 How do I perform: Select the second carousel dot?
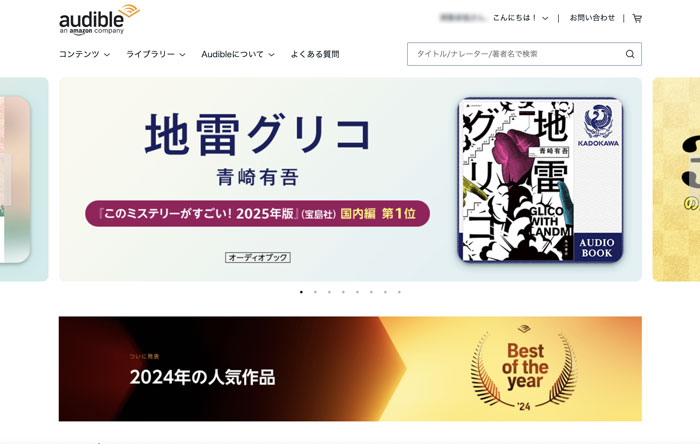(315, 292)
